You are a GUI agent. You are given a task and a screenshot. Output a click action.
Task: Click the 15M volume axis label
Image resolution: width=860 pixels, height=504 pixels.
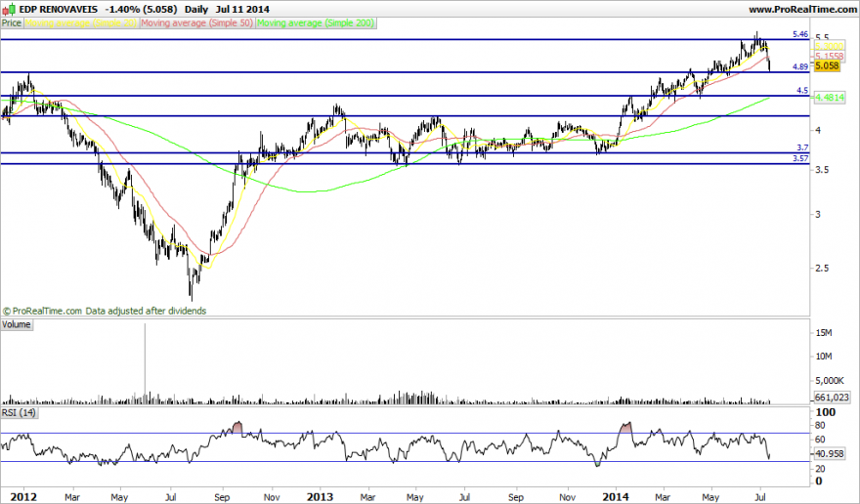(825, 333)
